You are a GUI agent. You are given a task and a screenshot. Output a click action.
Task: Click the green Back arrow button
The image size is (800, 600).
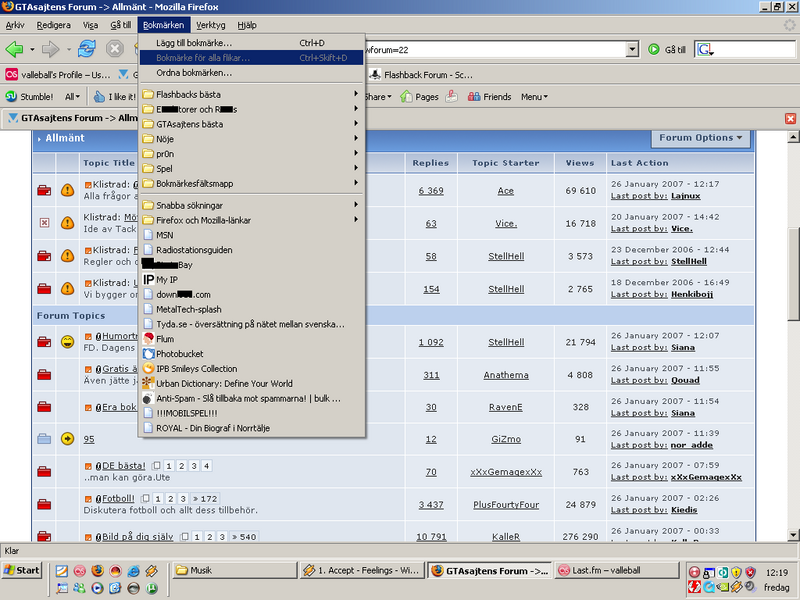point(15,49)
